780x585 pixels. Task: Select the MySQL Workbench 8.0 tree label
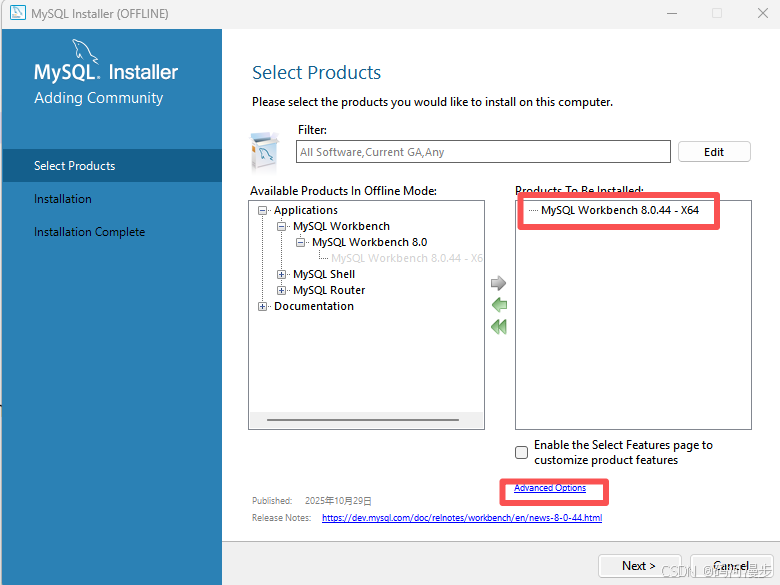click(x=370, y=242)
